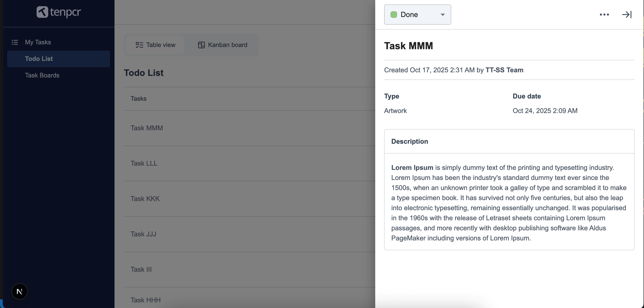Viewport: 644px width, 308px height.
Task: Click the tenpcr logo icon
Action: [x=42, y=12]
